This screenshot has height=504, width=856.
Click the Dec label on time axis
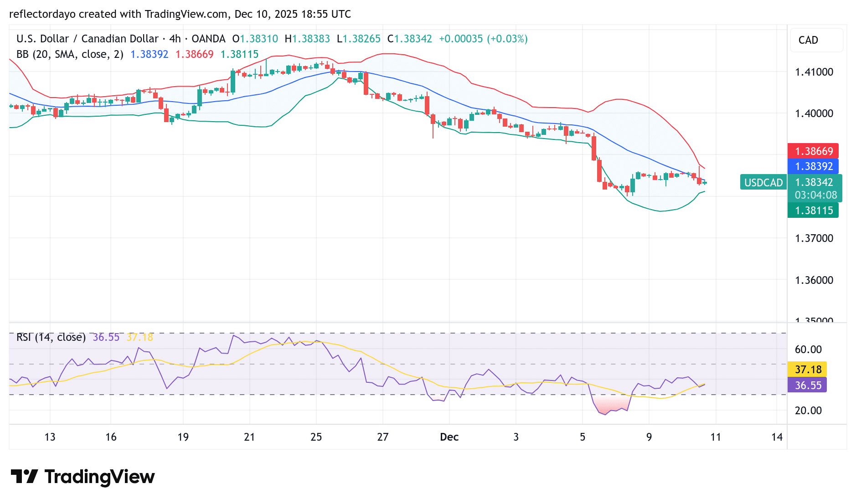pos(449,437)
